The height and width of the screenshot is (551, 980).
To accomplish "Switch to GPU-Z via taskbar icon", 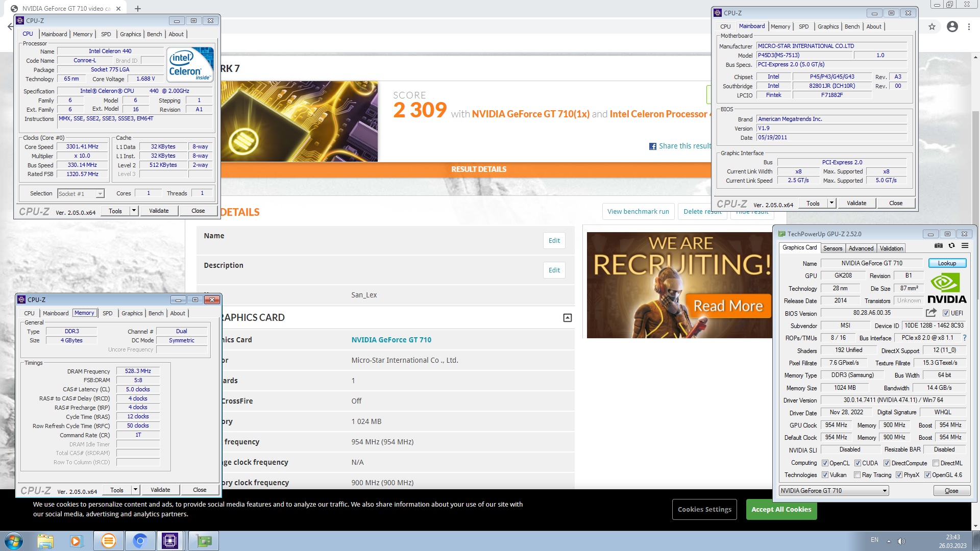I will tap(204, 541).
